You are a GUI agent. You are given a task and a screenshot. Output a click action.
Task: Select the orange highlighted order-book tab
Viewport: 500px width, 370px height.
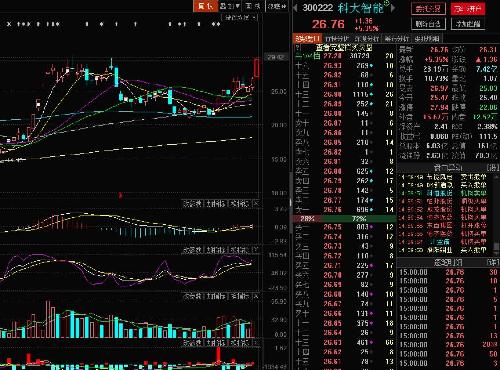(x=307, y=38)
